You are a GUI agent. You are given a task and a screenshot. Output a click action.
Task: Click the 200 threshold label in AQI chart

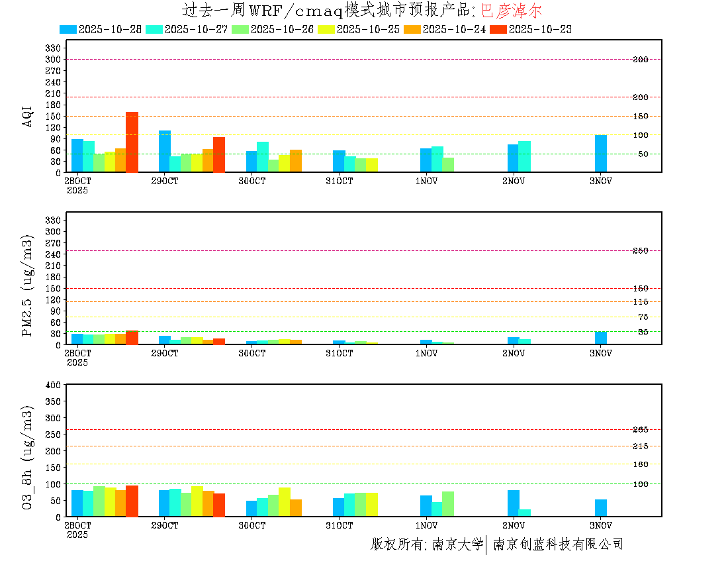[x=640, y=97]
